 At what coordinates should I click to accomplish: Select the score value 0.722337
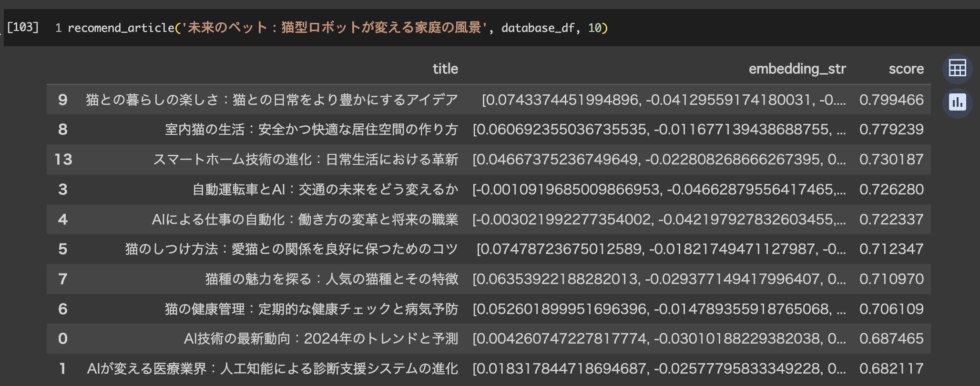pos(891,219)
